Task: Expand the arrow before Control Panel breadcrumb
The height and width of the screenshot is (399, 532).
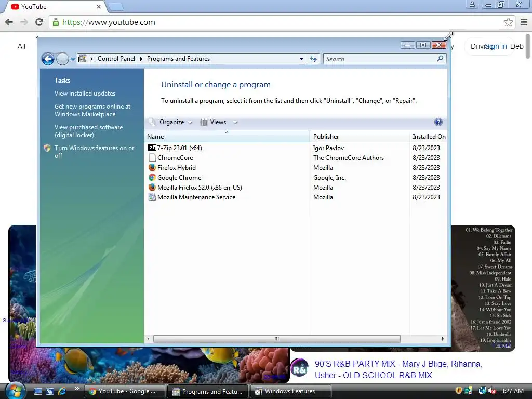Action: click(x=91, y=59)
